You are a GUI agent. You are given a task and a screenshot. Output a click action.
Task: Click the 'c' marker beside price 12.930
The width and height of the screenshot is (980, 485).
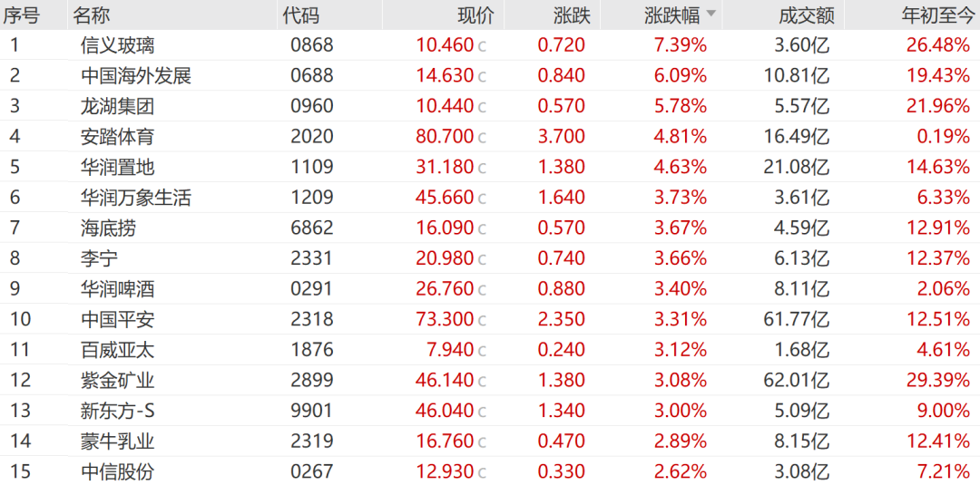point(483,472)
